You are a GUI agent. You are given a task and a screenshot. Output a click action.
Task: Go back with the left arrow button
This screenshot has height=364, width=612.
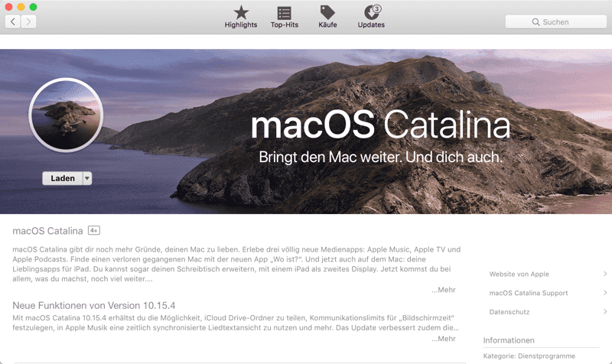13,22
